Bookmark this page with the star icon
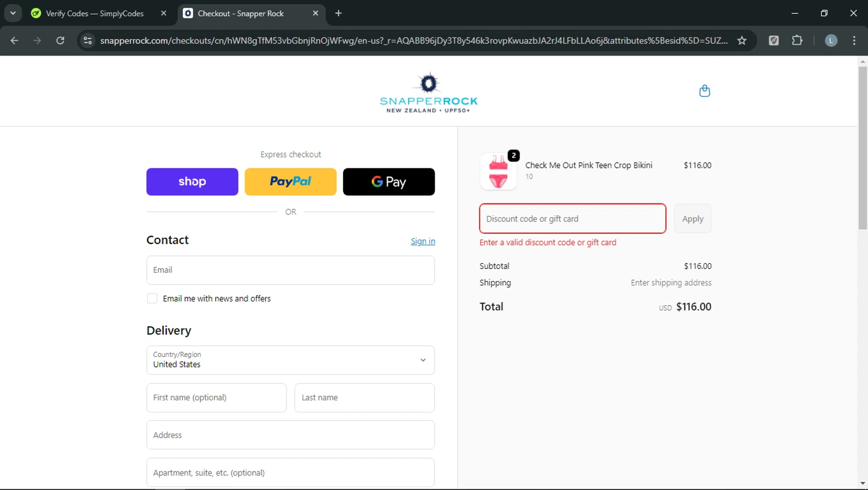868x490 pixels. coord(742,40)
